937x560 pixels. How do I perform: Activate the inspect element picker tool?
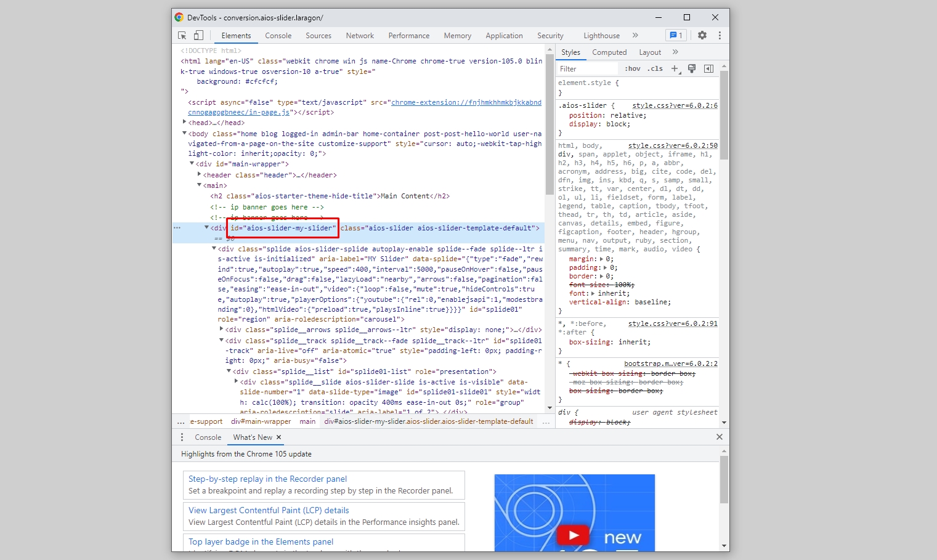[182, 36]
